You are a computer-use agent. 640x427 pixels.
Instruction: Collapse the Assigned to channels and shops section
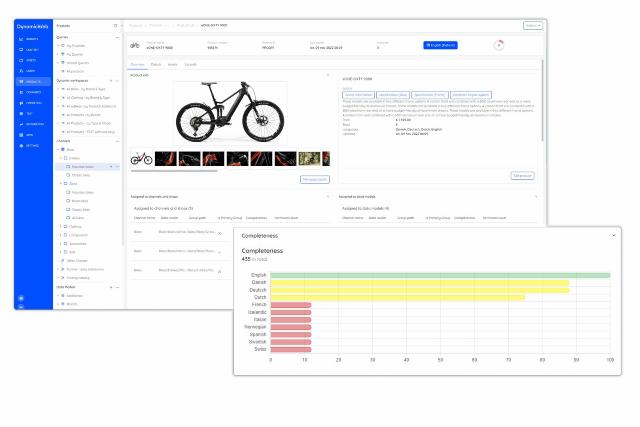(327, 197)
